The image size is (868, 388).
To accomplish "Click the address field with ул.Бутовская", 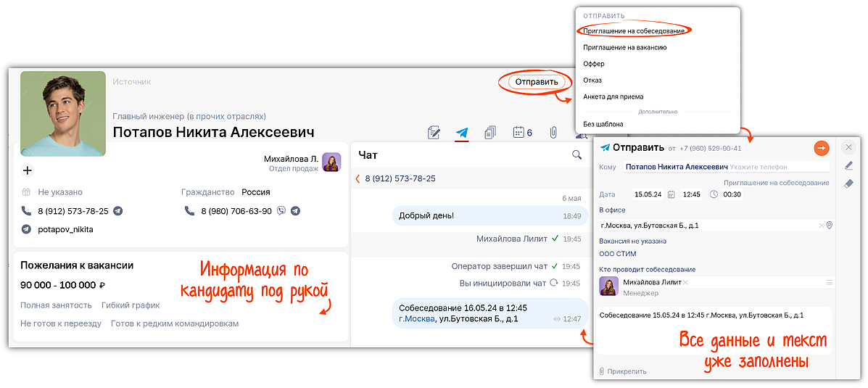I will tap(707, 226).
